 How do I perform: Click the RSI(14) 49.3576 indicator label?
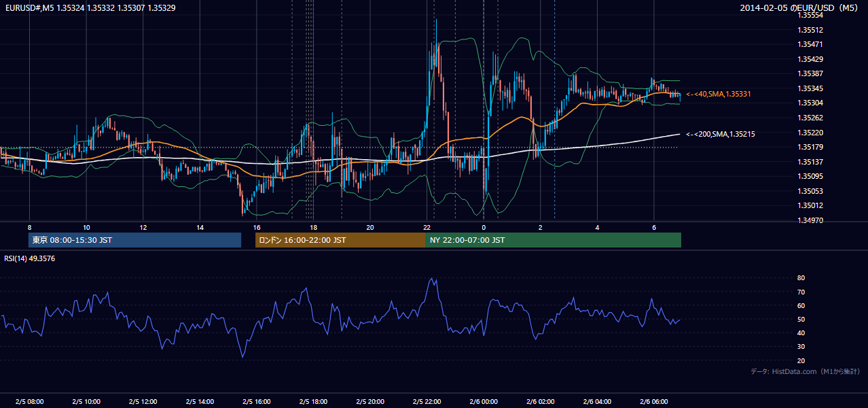click(x=29, y=258)
